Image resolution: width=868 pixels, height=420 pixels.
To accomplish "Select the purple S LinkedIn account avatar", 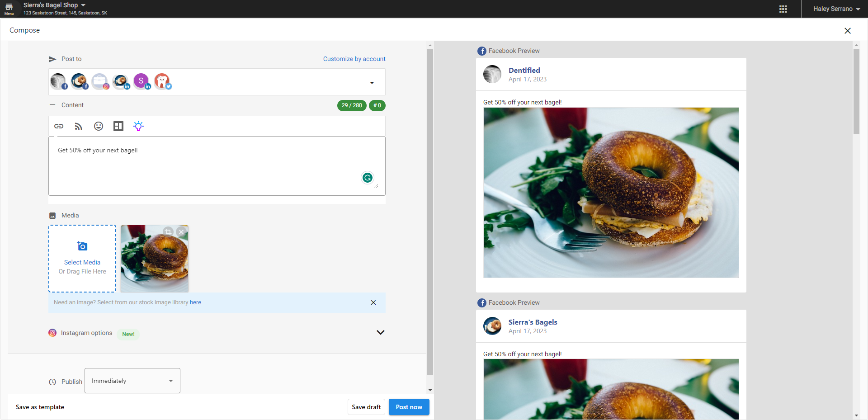I will click(x=142, y=81).
